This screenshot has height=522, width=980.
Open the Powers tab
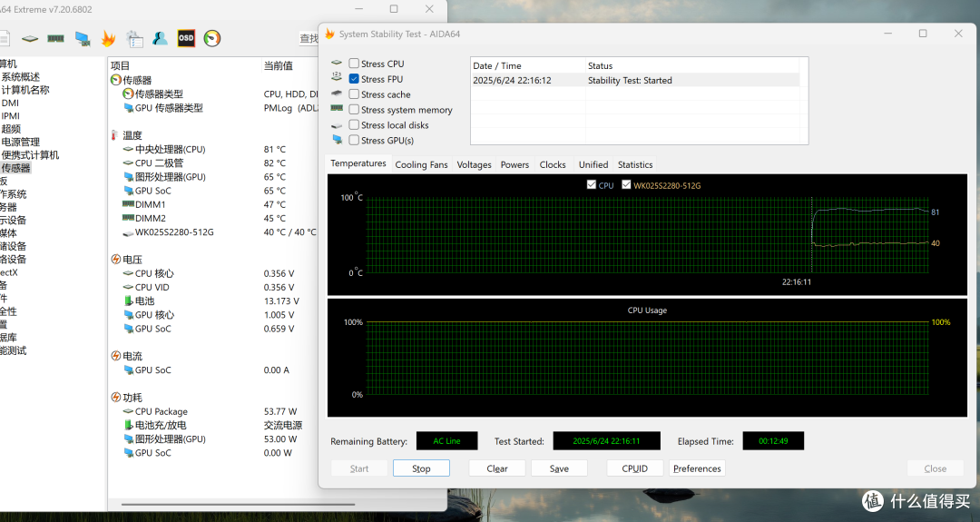pyautogui.click(x=514, y=164)
